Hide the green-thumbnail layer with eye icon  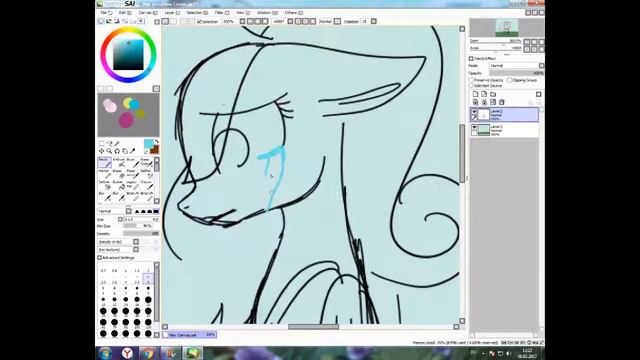pyautogui.click(x=474, y=127)
